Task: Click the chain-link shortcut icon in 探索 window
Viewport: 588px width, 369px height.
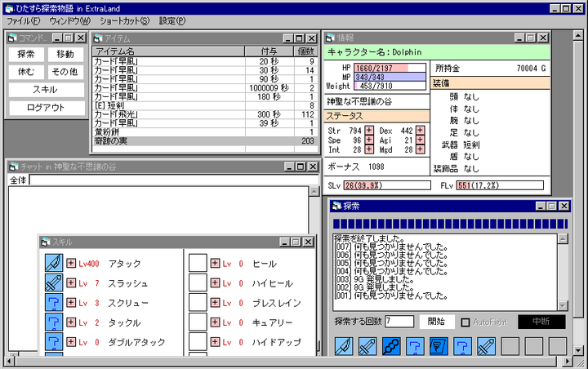Action: click(x=391, y=346)
